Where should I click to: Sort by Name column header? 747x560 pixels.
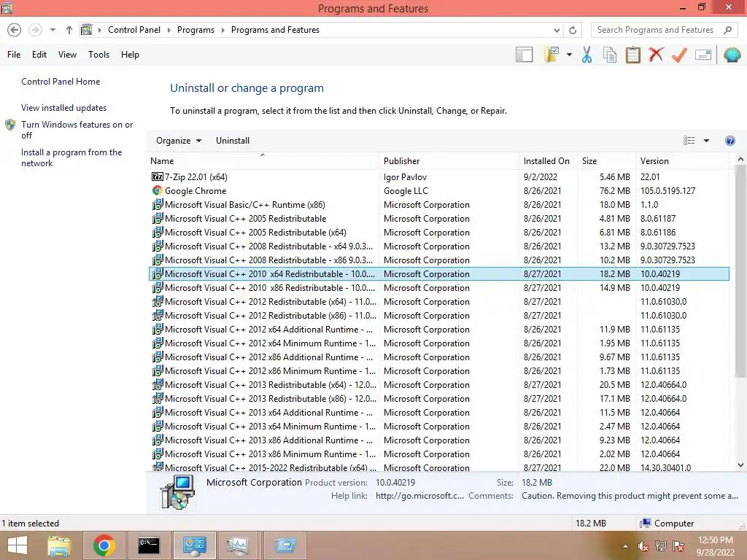[x=262, y=161]
